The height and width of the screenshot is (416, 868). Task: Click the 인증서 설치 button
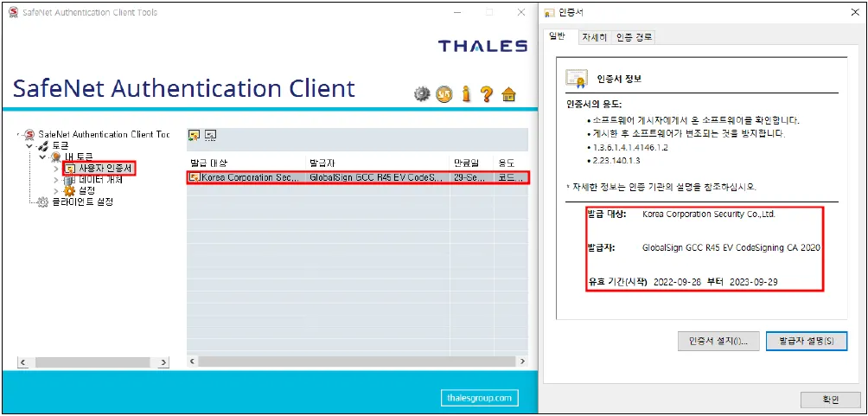pyautogui.click(x=718, y=342)
